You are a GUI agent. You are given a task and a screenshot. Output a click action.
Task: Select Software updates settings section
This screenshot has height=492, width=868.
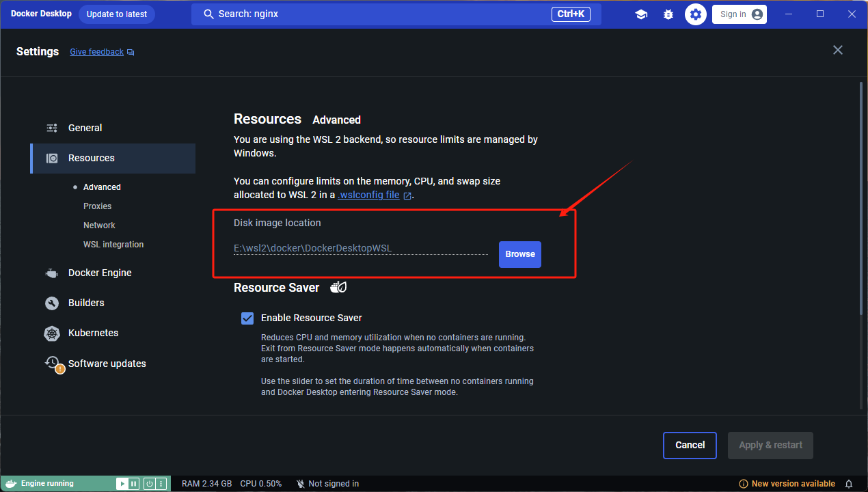point(113,364)
